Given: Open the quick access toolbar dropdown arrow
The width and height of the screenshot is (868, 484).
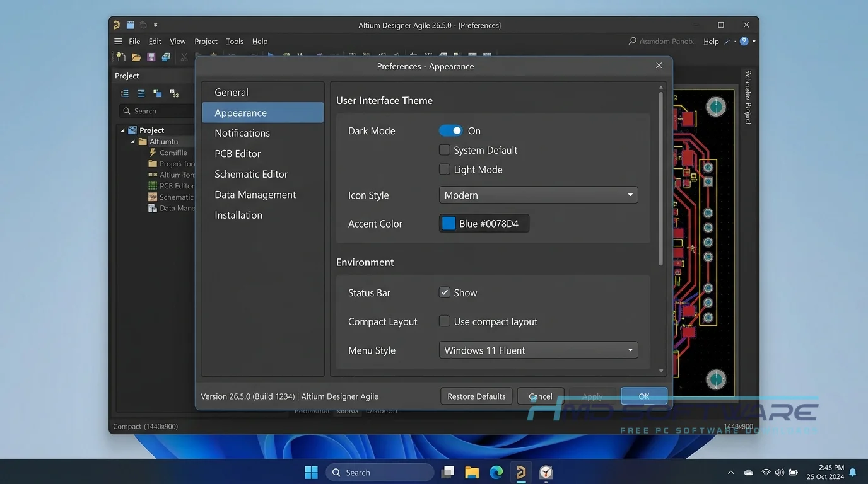Looking at the screenshot, I should pyautogui.click(x=155, y=25).
